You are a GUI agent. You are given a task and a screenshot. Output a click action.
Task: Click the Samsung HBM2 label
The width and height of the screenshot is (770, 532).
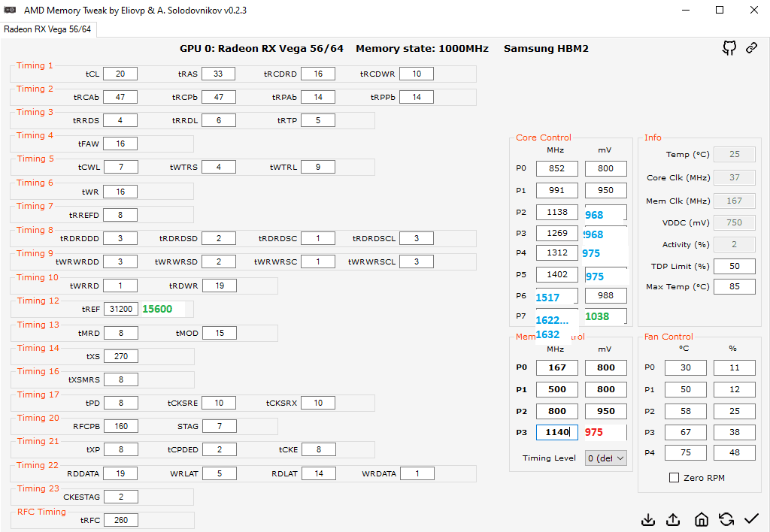546,49
